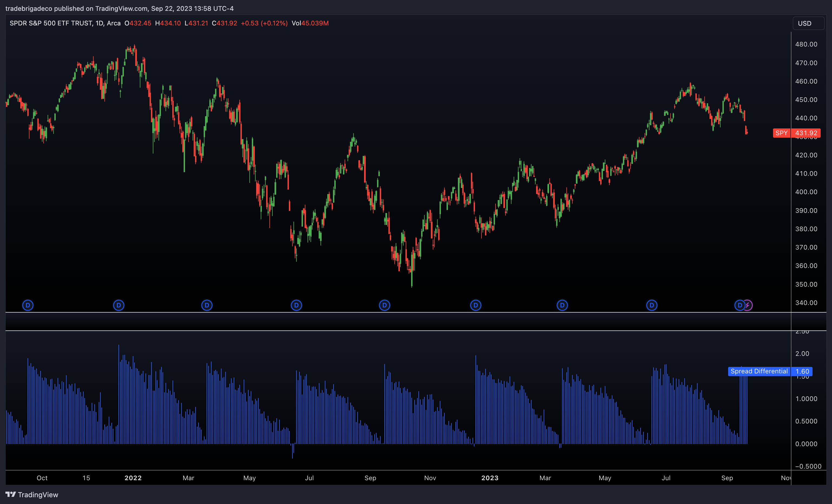
Task: Click the Nov label after Sep 2022
Action: pos(430,478)
